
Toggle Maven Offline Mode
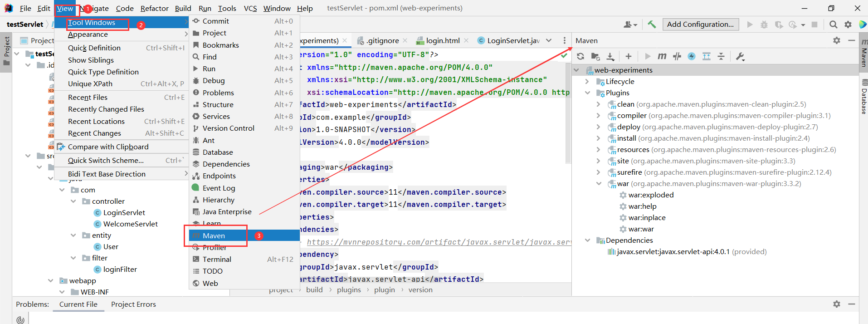(x=677, y=56)
